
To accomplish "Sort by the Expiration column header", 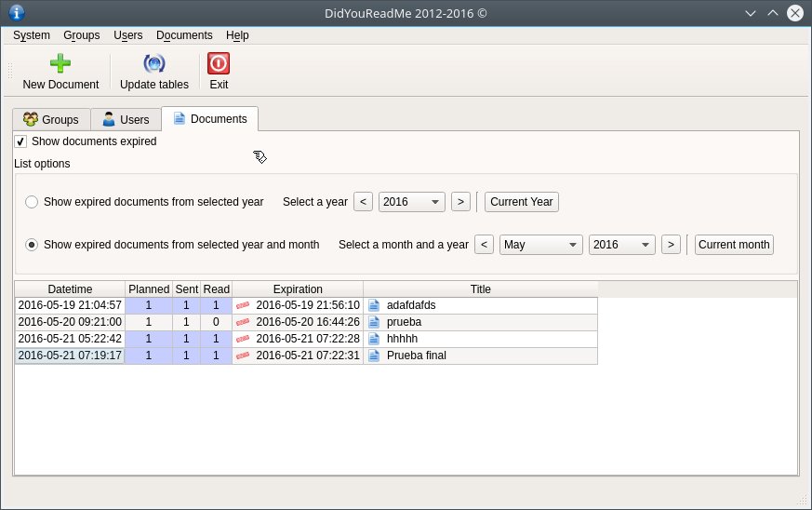I will (298, 289).
